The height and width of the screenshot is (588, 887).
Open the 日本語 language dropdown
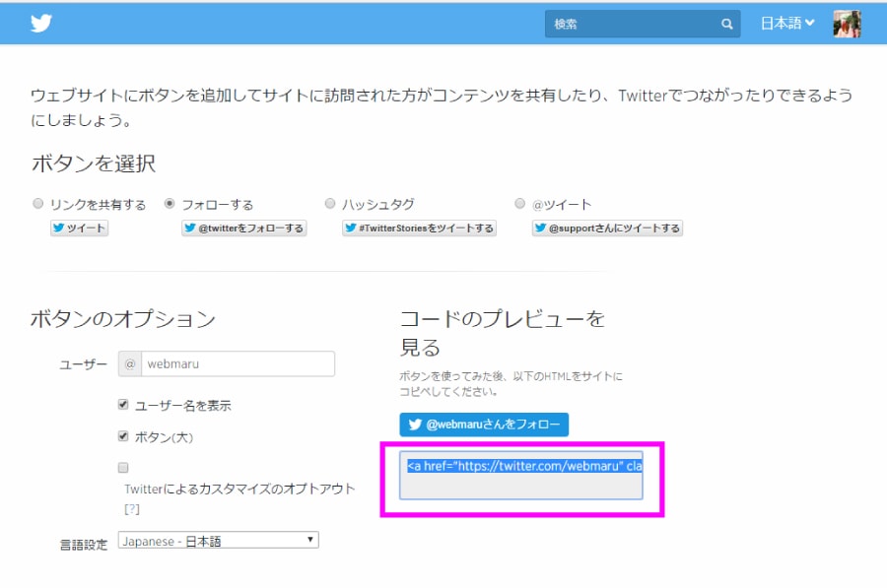[786, 24]
